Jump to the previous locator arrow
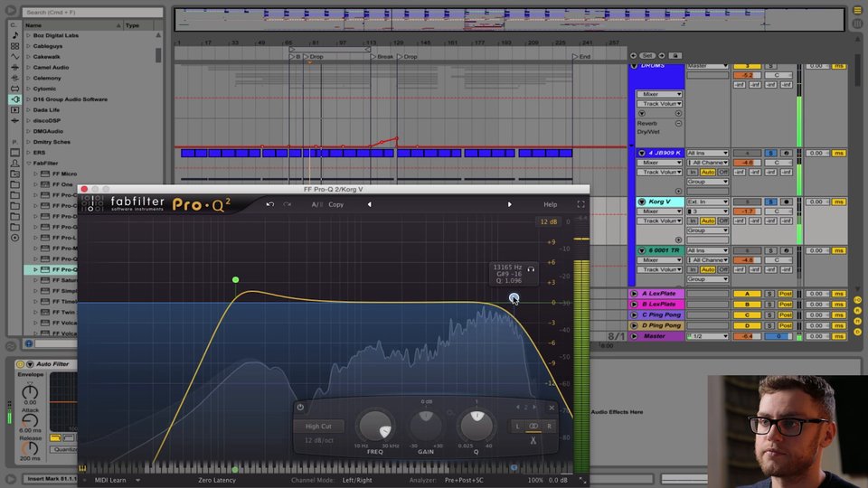Viewport: 868px width, 488px height. pyautogui.click(x=633, y=55)
